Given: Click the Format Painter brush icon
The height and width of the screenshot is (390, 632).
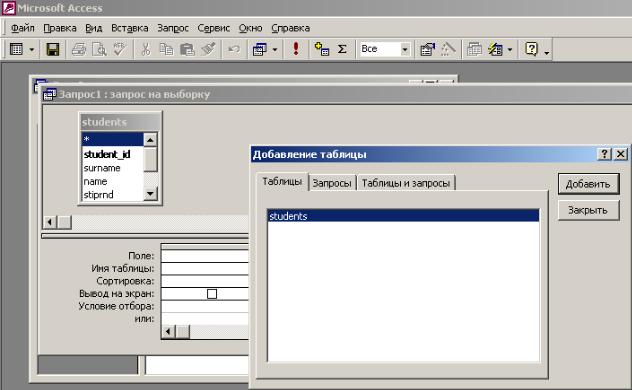Looking at the screenshot, I should pyautogui.click(x=208, y=49).
